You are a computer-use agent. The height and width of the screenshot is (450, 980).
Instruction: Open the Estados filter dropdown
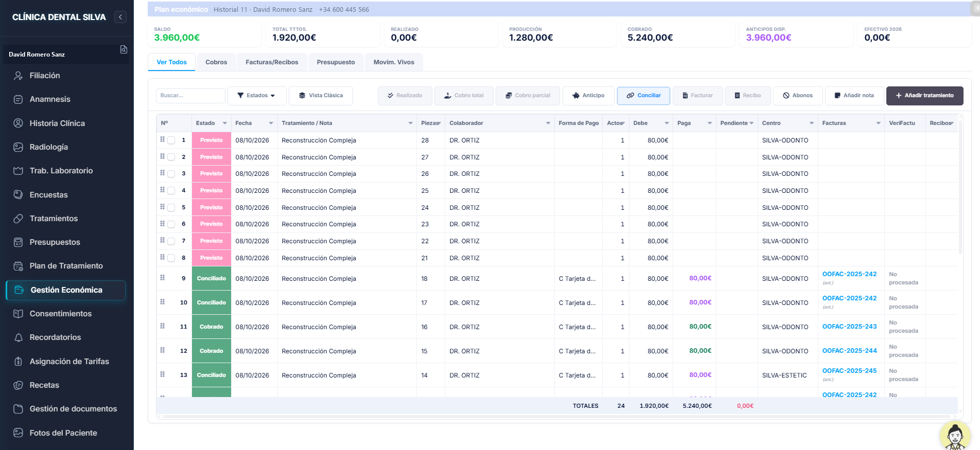[x=256, y=96]
